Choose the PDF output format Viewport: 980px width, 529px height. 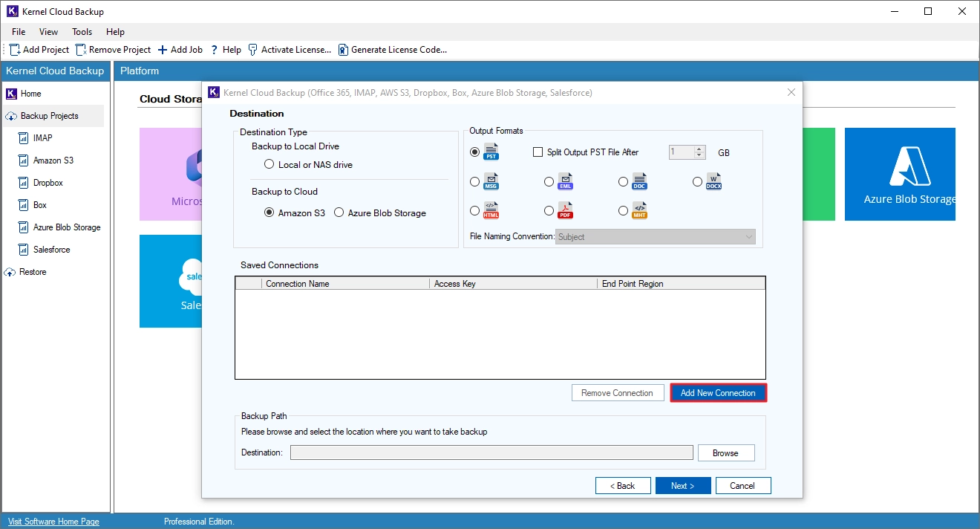549,212
